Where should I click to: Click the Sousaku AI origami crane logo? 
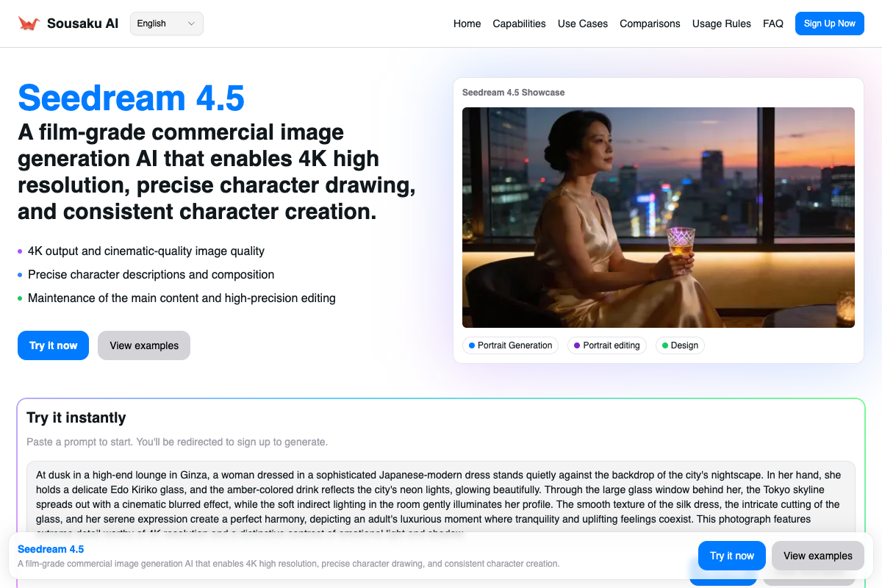click(x=29, y=24)
